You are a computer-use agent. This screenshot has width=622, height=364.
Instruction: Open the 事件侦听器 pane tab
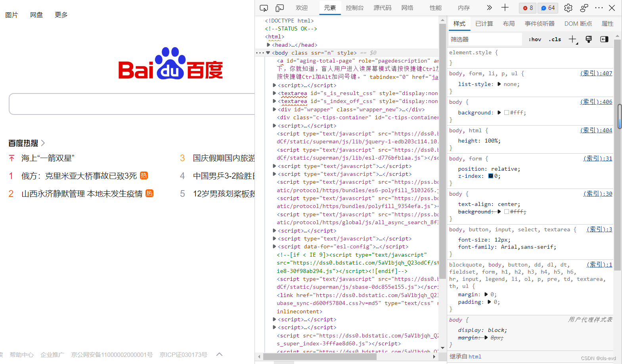coord(540,24)
